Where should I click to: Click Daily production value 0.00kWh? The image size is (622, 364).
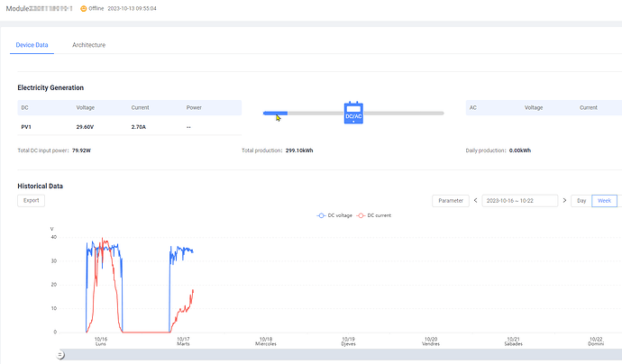click(520, 150)
